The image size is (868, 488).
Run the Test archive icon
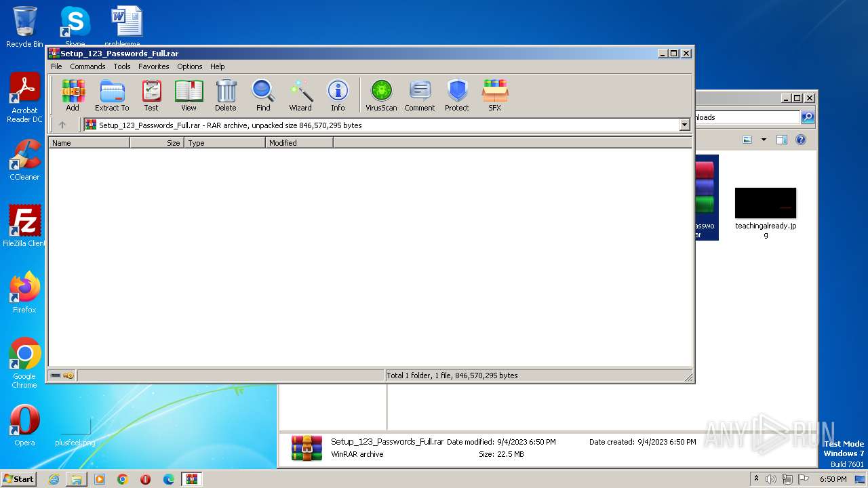tap(151, 95)
